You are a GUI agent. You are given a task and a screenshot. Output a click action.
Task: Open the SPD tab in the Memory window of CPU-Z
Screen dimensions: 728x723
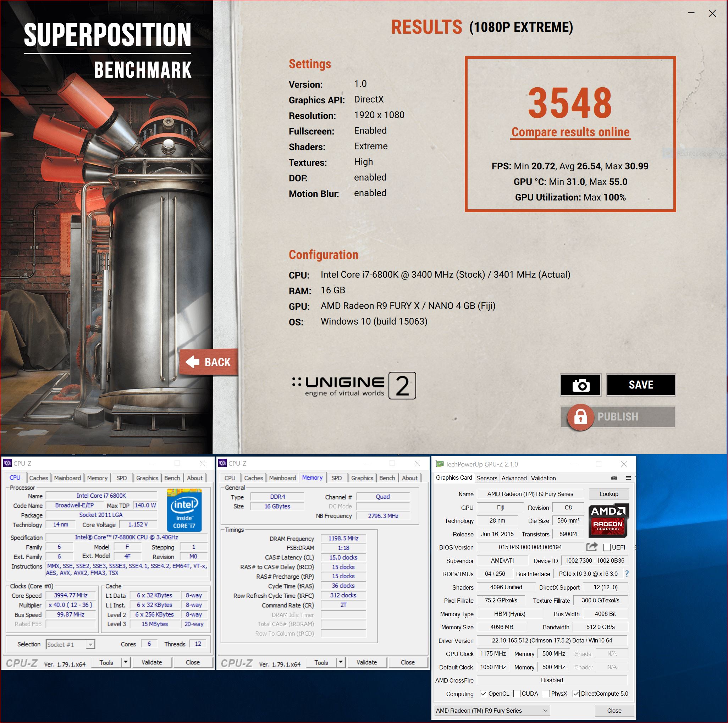[x=336, y=478]
